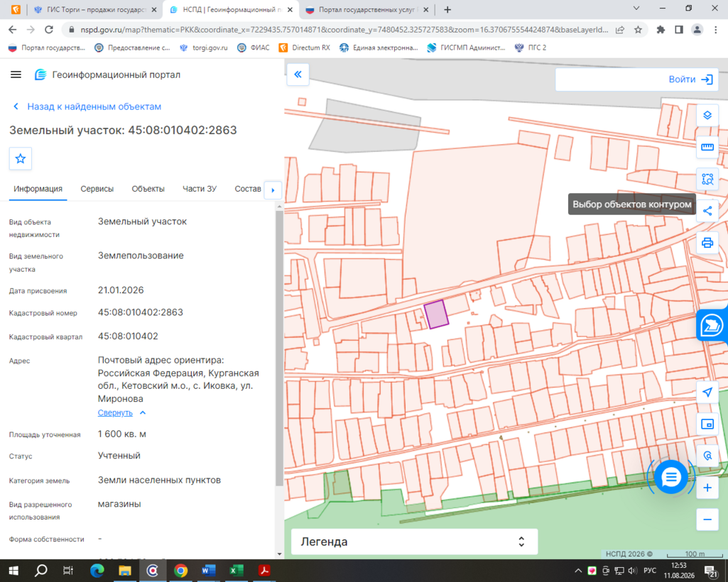Print the map with printer icon
This screenshot has width=728, height=582.
[x=707, y=243]
